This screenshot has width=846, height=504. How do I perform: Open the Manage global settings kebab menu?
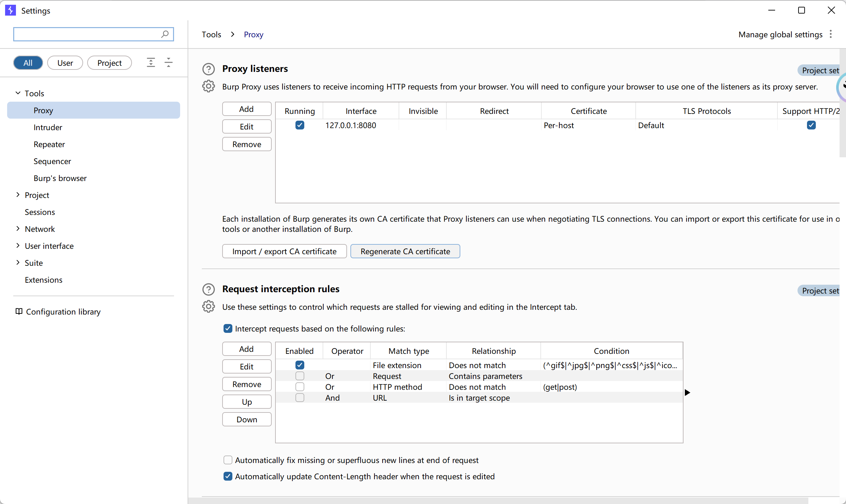tap(831, 34)
